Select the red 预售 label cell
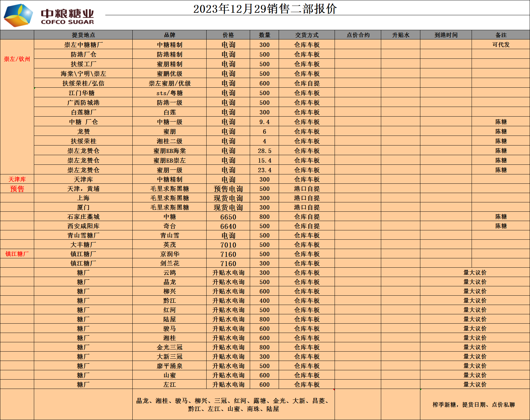Viewport: 530px width, 420px height. [x=17, y=189]
